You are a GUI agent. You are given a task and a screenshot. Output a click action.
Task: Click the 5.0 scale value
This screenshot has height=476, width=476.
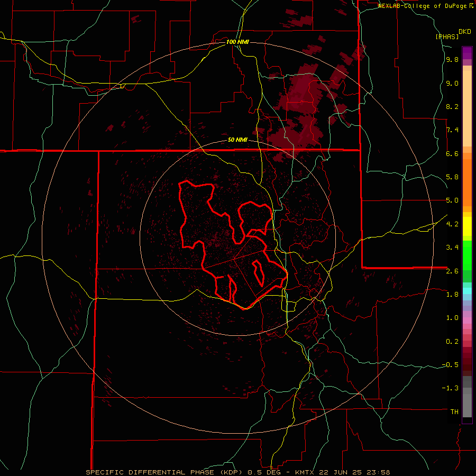[452, 200]
